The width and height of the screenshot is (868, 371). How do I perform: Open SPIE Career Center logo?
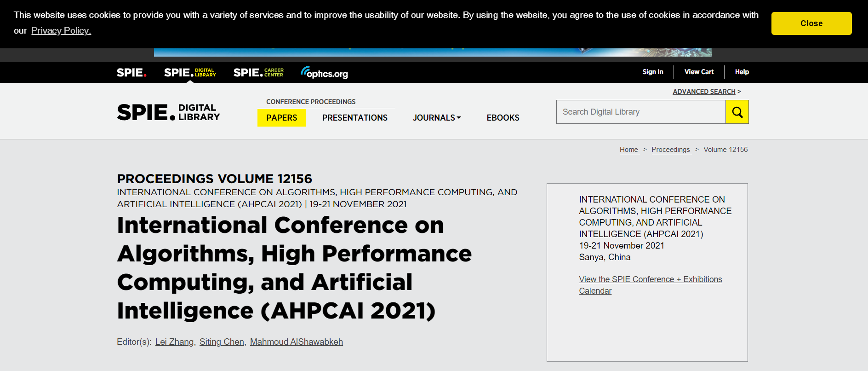[x=258, y=73]
